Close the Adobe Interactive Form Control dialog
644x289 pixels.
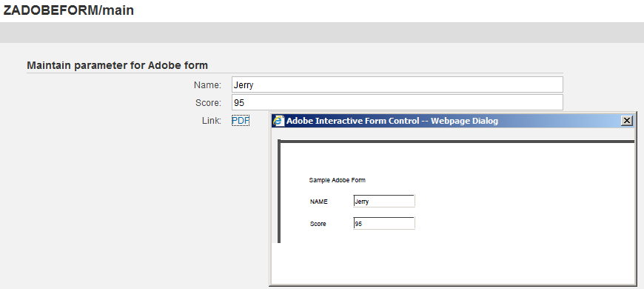coord(627,121)
